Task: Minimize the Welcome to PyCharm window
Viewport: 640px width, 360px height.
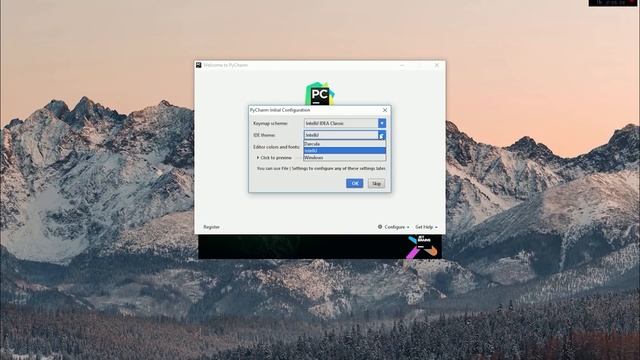Action: click(x=402, y=65)
